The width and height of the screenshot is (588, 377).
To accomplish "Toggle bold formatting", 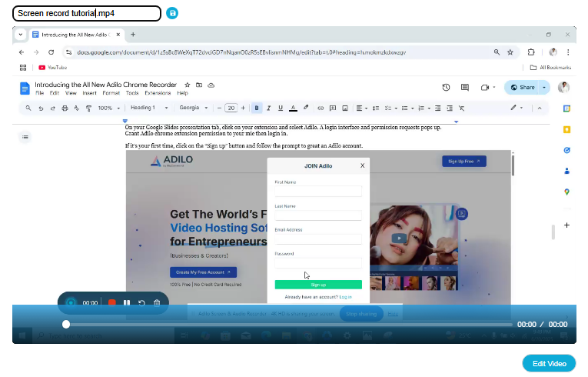I will (x=257, y=108).
